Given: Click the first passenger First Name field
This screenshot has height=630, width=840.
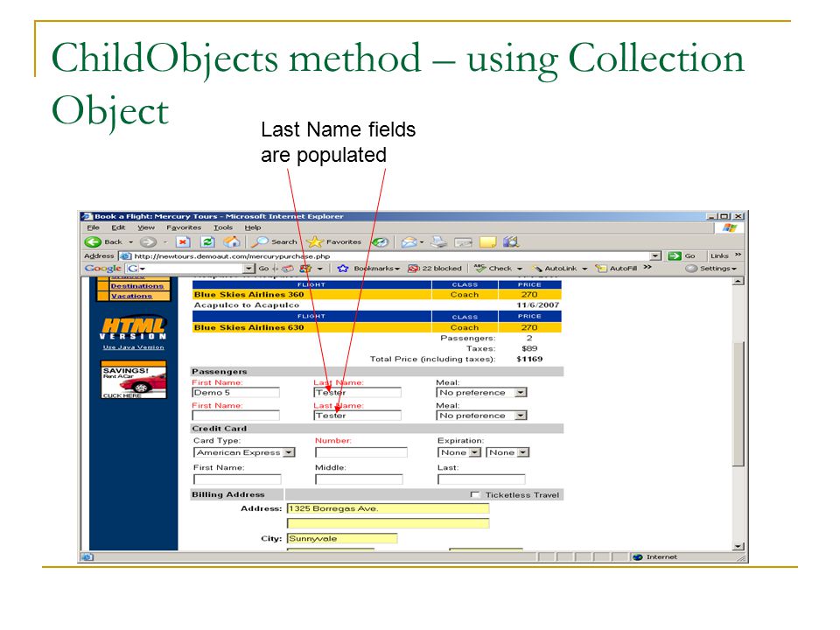Looking at the screenshot, I should [235, 393].
